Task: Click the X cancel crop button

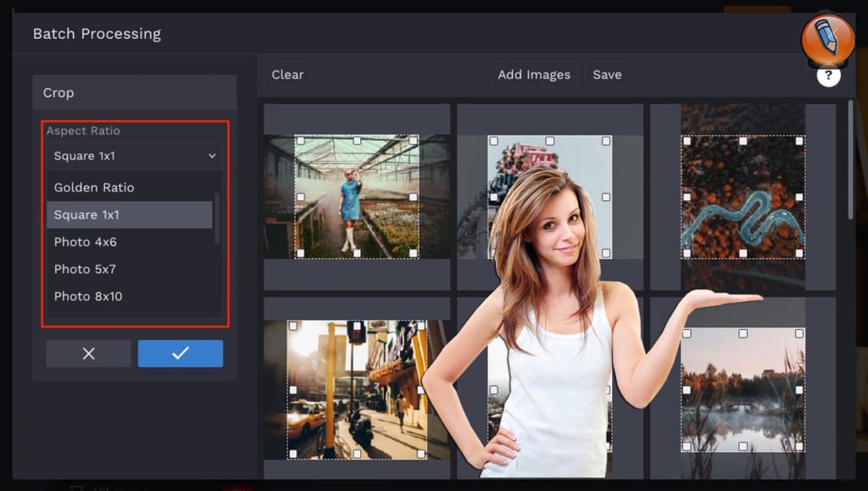Action: coord(88,353)
